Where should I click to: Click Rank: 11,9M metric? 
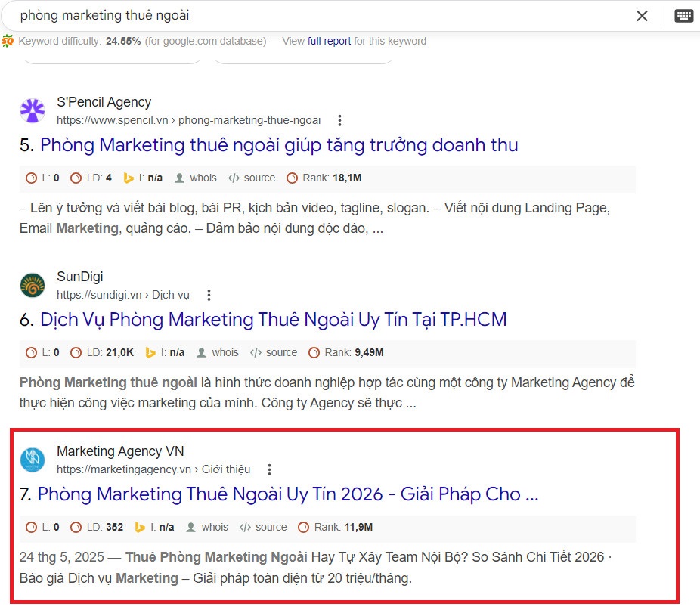336,528
